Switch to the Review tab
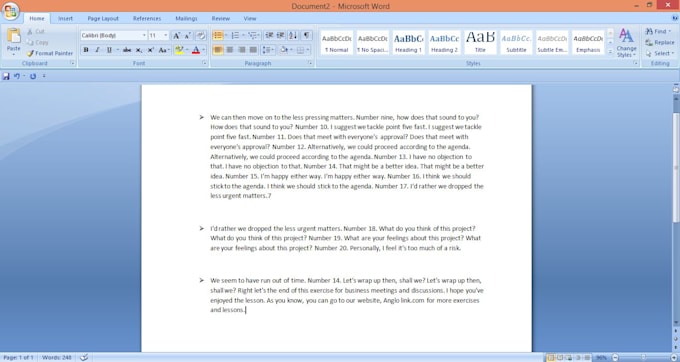Screen dimensions: 680x362 point(221,19)
